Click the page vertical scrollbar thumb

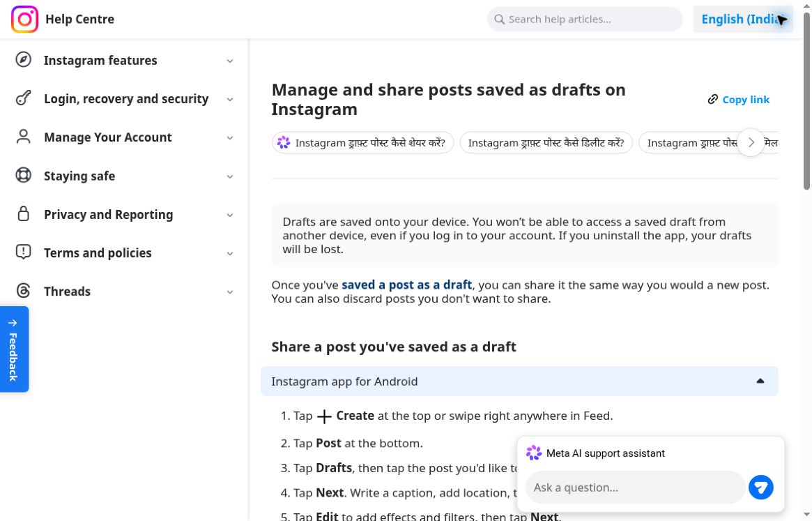tap(807, 101)
